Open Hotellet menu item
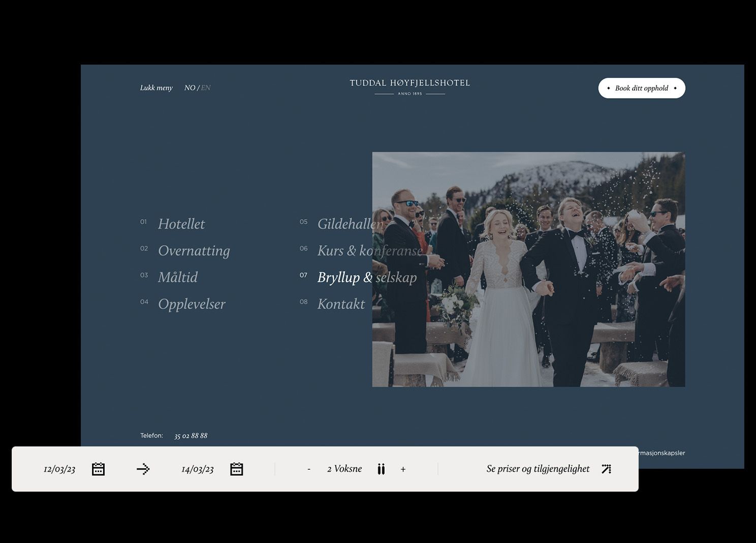Screen dimensions: 756x543 click(x=181, y=224)
